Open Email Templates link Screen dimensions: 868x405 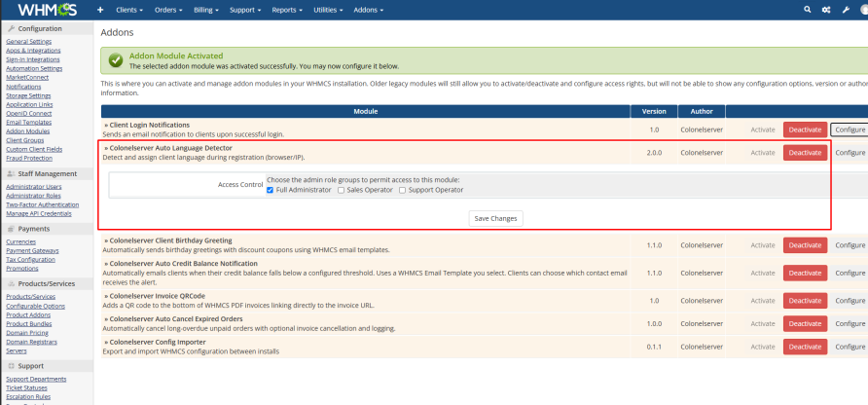pos(29,123)
